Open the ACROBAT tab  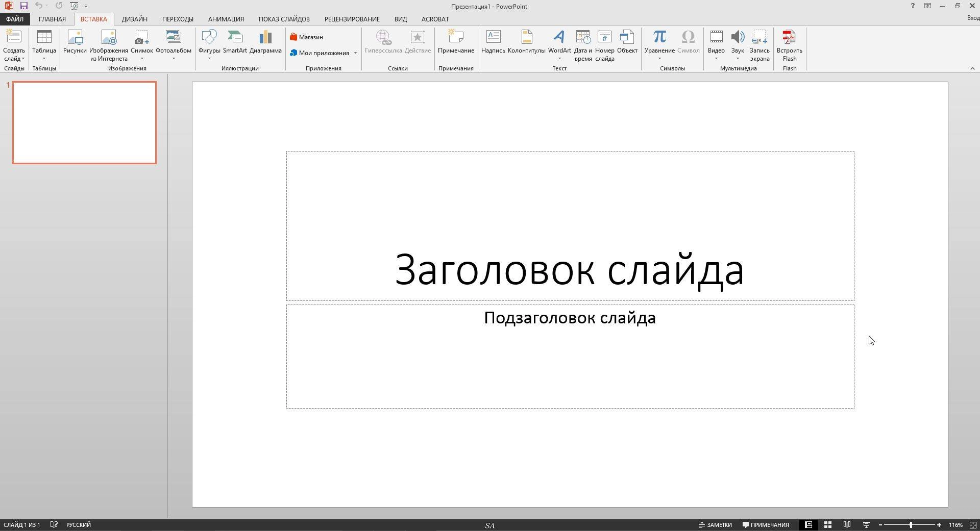tap(435, 19)
